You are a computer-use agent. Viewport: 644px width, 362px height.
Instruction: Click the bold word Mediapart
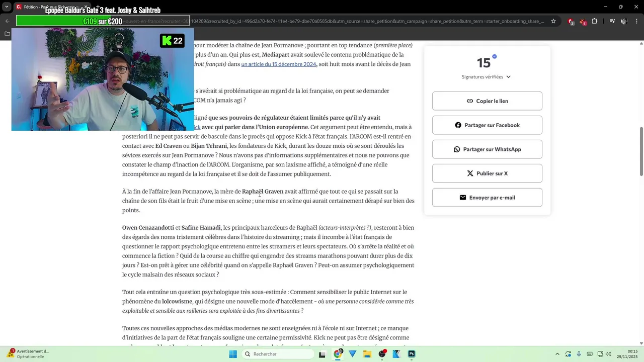coord(276,55)
